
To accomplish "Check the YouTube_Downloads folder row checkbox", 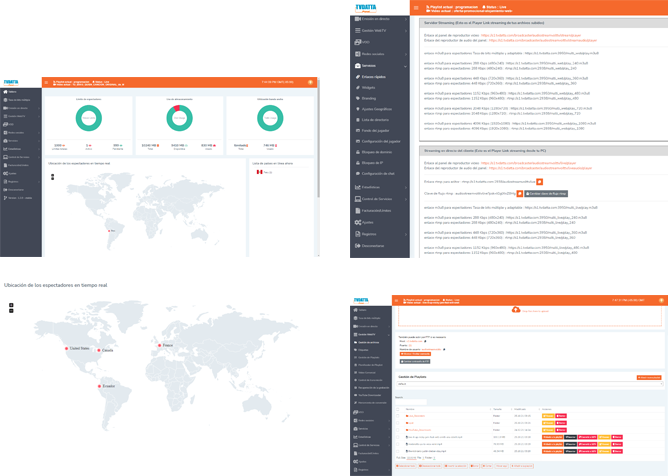I will (x=398, y=430).
